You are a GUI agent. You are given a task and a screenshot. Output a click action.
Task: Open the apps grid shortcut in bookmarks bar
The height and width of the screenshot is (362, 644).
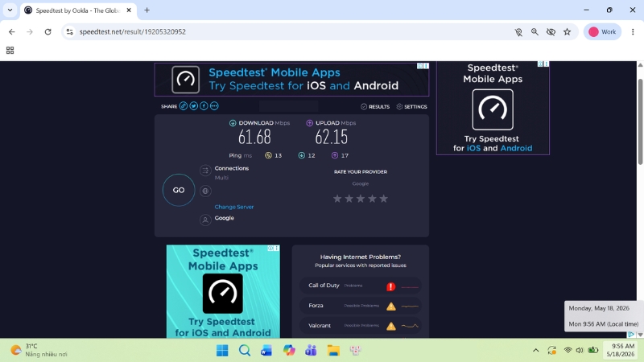click(10, 50)
